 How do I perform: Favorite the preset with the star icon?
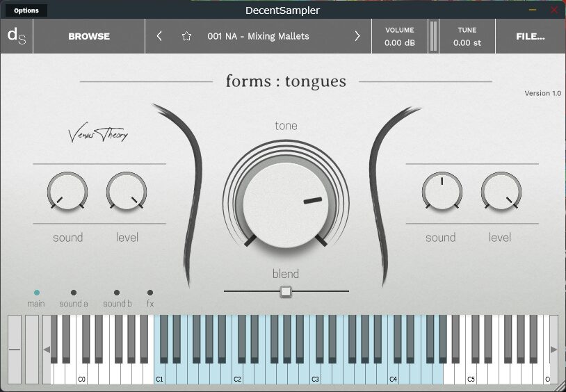point(186,36)
